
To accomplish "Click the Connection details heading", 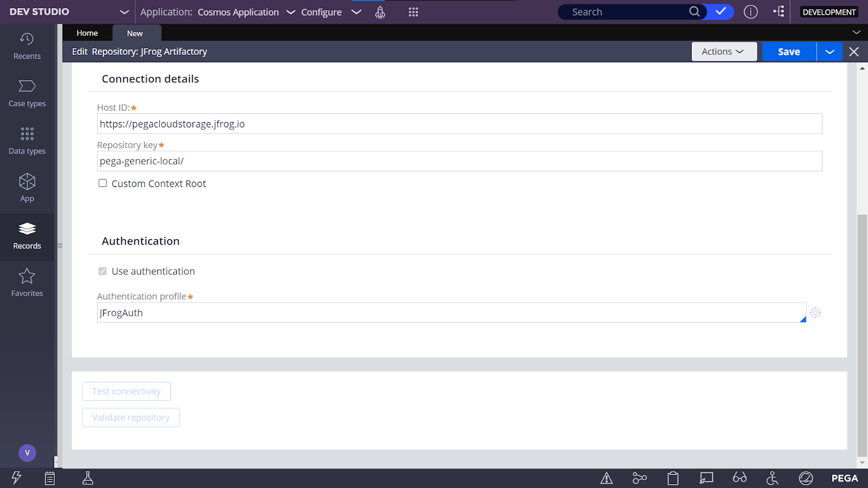I will [150, 79].
